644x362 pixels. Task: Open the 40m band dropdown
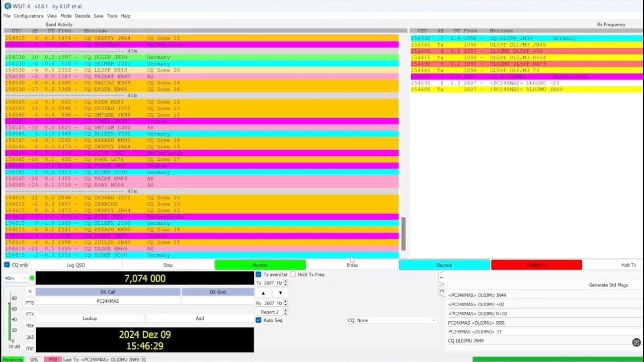pos(15,278)
